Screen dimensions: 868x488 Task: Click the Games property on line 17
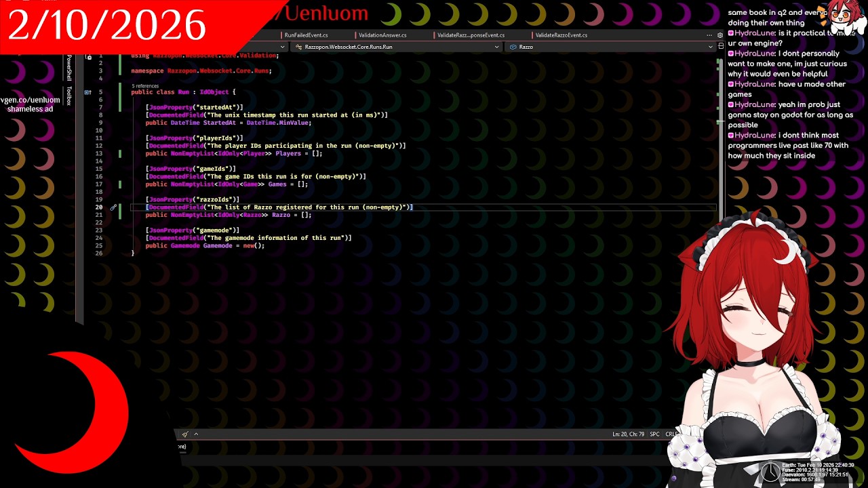(x=277, y=184)
